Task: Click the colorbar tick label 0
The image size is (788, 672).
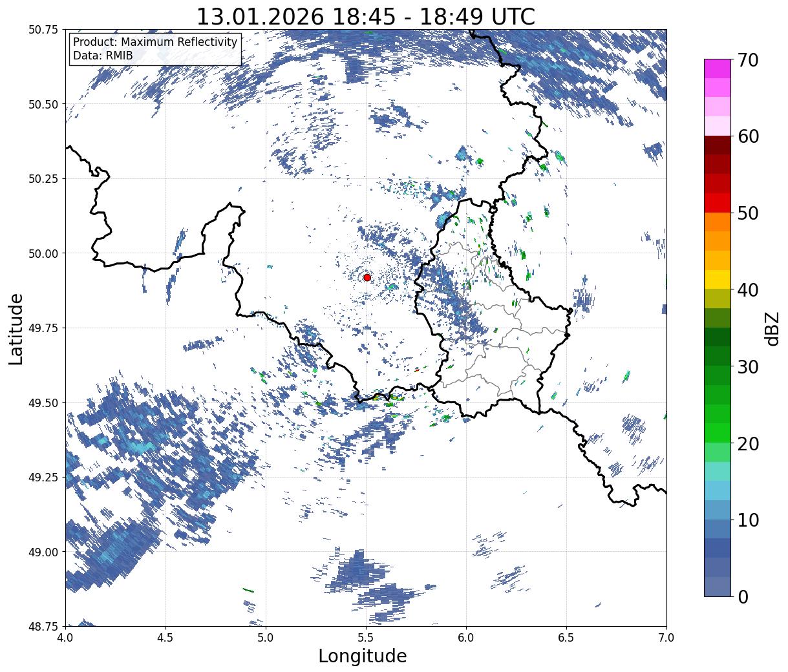Action: pos(742,596)
